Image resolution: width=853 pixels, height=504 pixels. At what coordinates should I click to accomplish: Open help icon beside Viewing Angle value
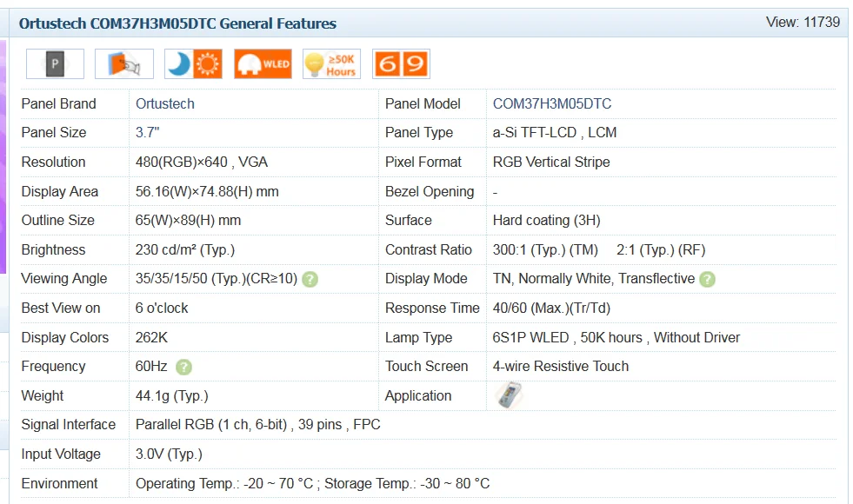tap(310, 280)
